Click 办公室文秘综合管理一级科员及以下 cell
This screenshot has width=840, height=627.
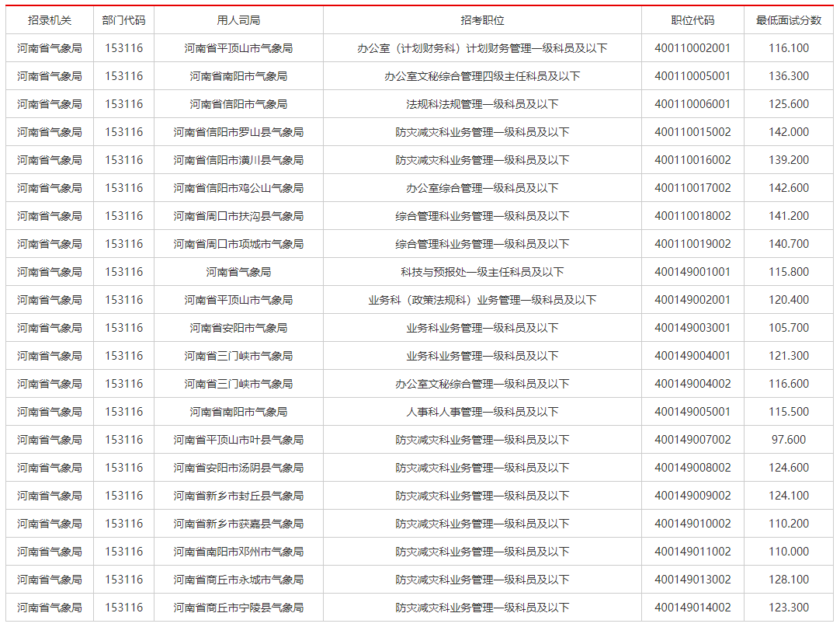(482, 384)
